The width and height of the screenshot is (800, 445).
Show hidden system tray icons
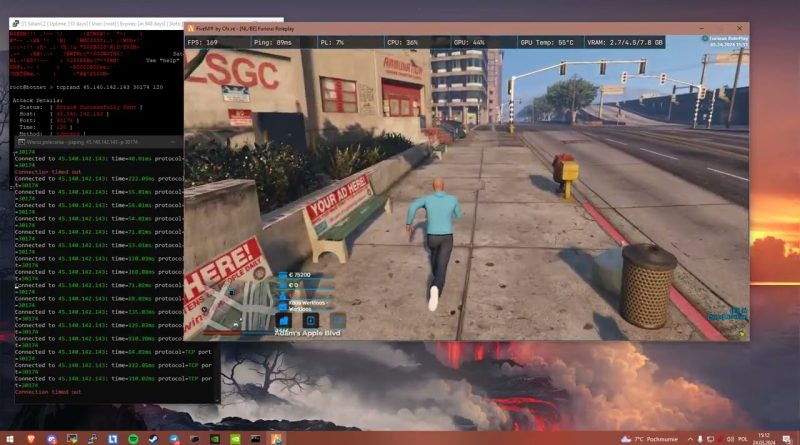coord(690,439)
